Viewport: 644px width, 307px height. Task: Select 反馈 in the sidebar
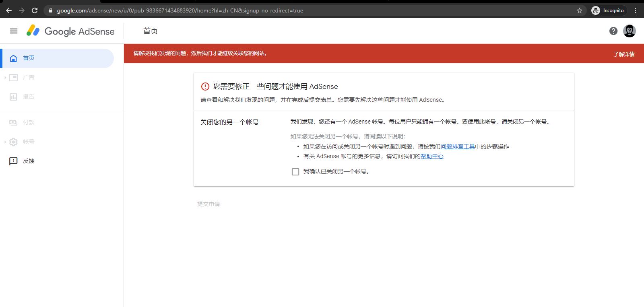tap(57, 161)
